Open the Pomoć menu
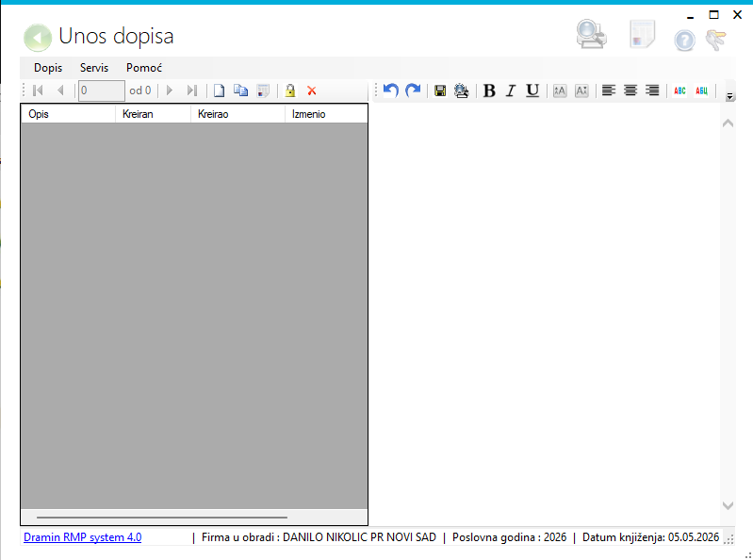This screenshot has height=560, width=753. pos(144,68)
